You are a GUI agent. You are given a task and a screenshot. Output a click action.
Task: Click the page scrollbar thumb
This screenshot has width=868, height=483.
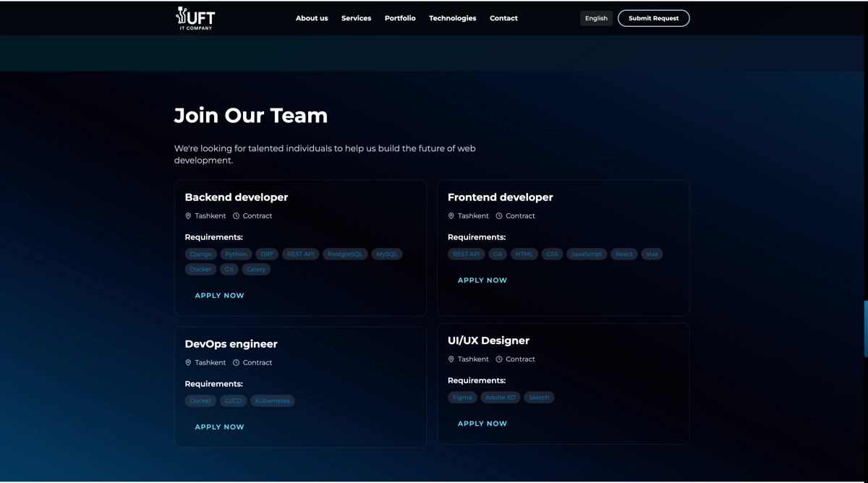[865, 329]
